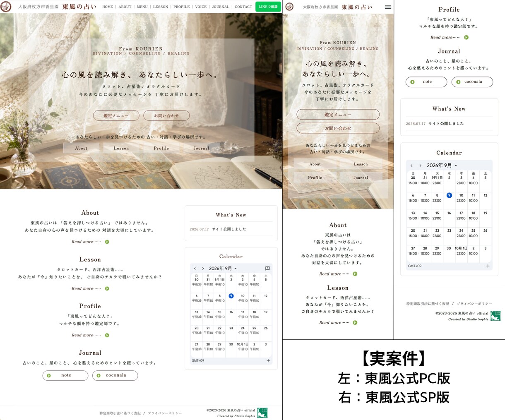The width and height of the screenshot is (505, 420).
Task: Click green arrow beside About Read more, PC
Action: click(x=107, y=242)
